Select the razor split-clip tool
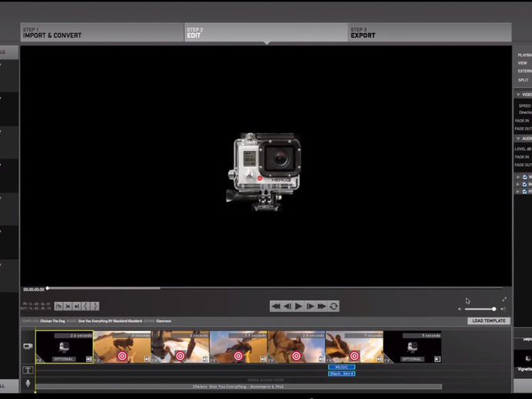This screenshot has height=399, width=532. [x=59, y=307]
